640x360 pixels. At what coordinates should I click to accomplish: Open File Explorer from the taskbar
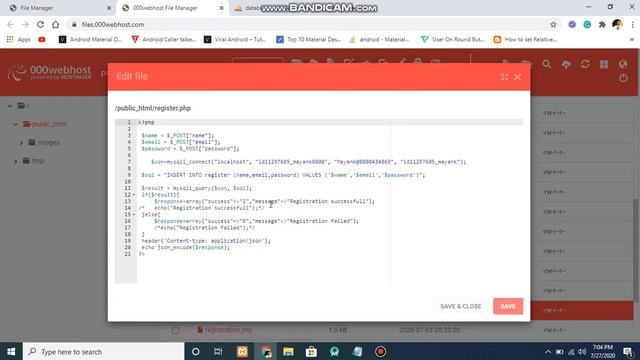[288, 351]
